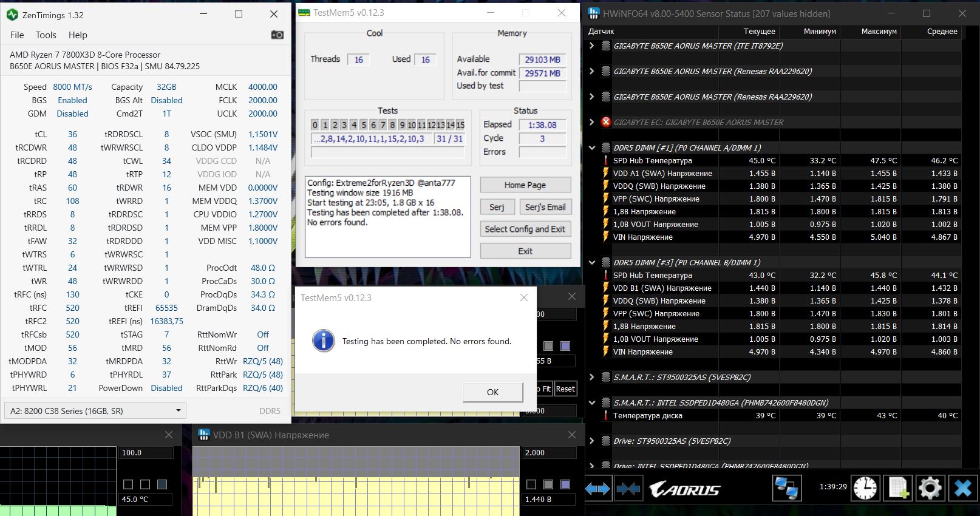This screenshot has width=980, height=516.
Task: Click the 2.000 maximum field in VDD B1 graph
Action: [x=549, y=452]
